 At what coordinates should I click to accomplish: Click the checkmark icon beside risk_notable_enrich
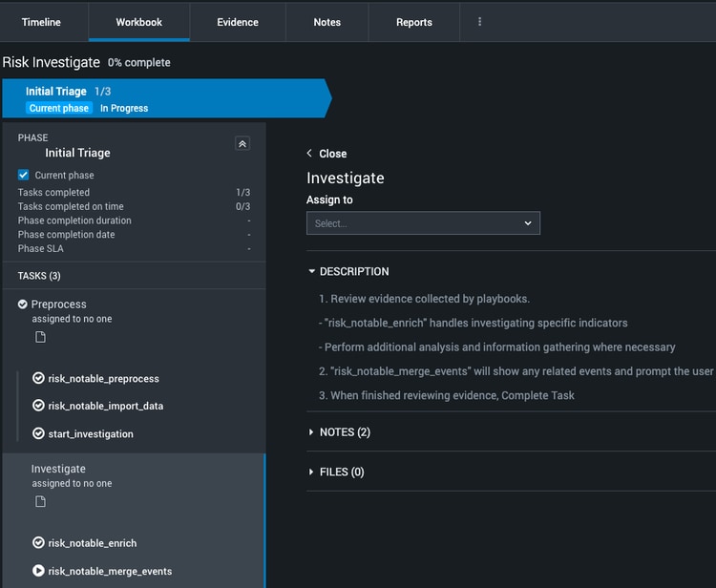point(38,542)
